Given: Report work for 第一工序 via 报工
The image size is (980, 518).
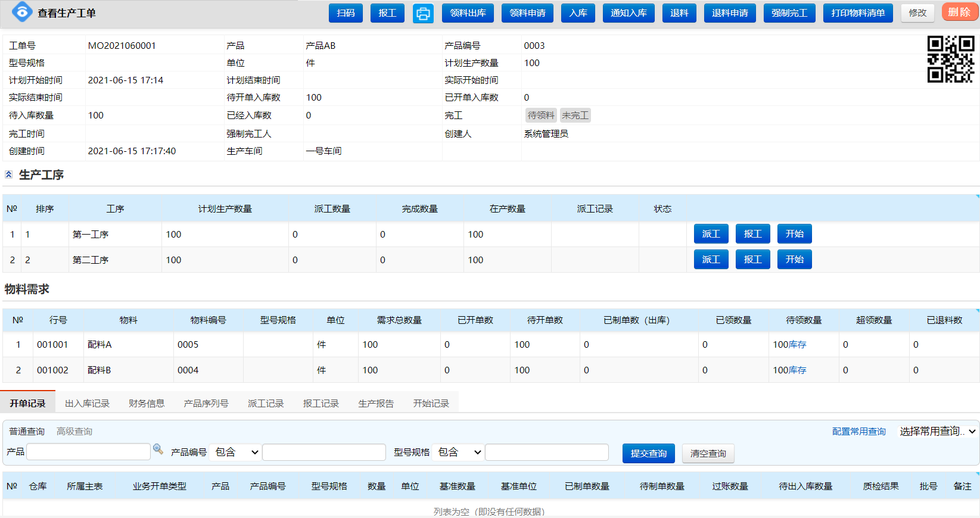Looking at the screenshot, I should (x=753, y=234).
